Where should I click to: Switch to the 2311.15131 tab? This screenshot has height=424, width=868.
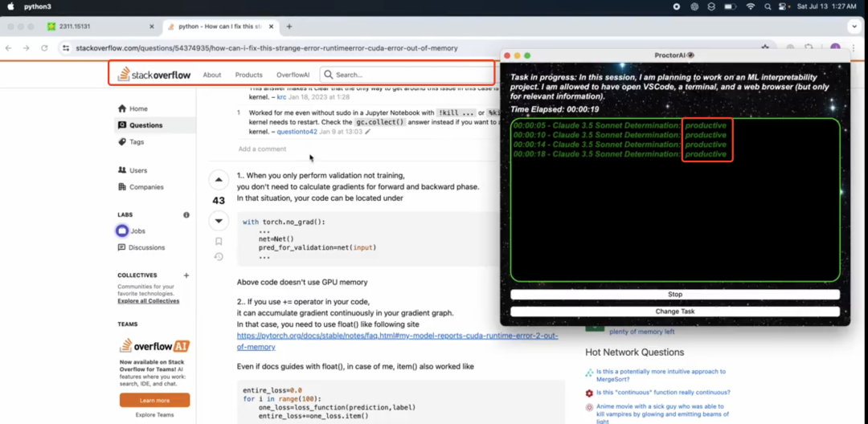coord(100,26)
